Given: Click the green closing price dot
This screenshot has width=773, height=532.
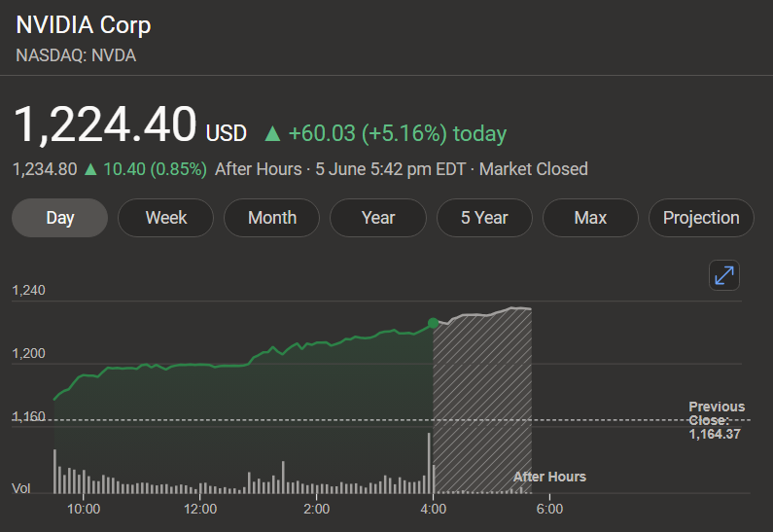Looking at the screenshot, I should (x=433, y=323).
